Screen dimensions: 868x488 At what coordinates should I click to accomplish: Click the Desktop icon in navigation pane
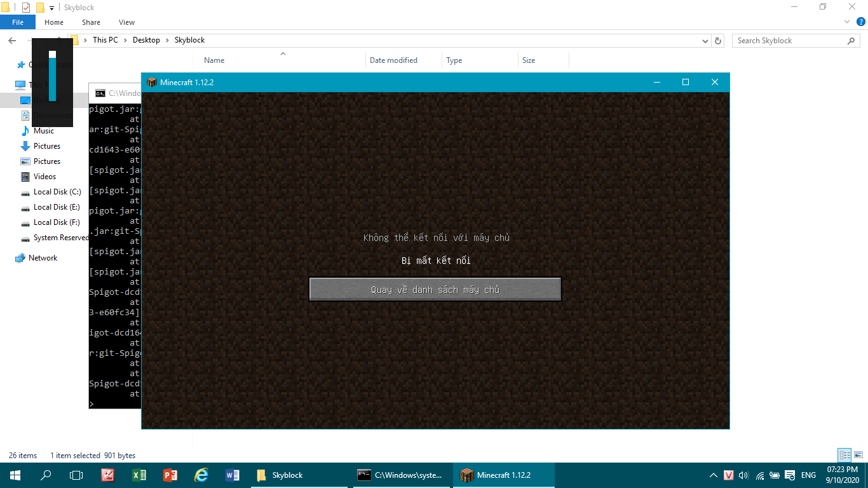pyautogui.click(x=25, y=100)
